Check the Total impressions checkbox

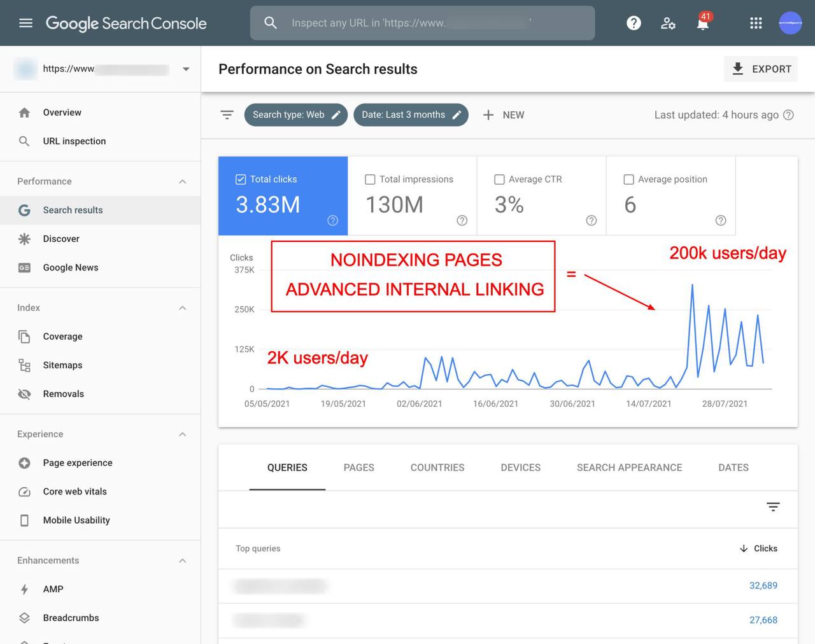(x=370, y=179)
